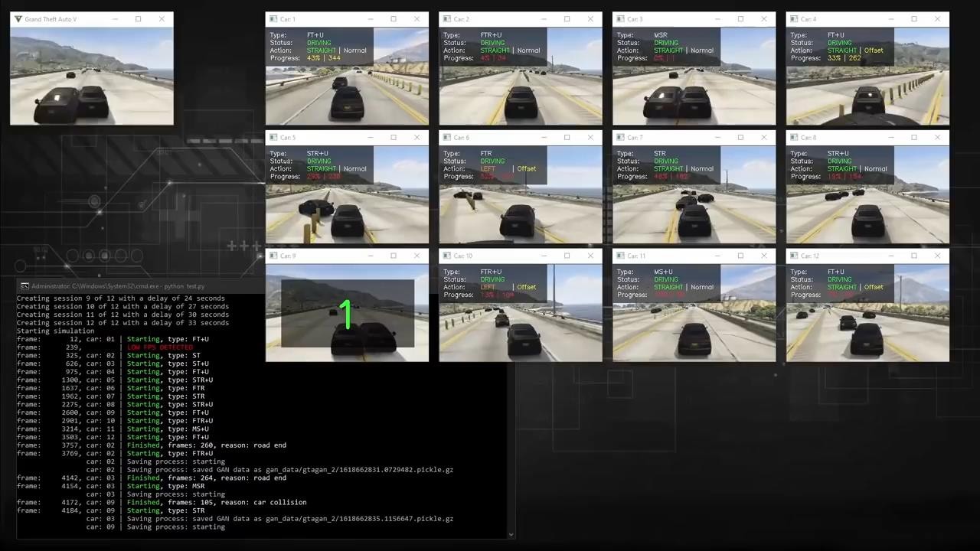Click the Car: 9 window title icon
The height and width of the screenshot is (551, 980).
273,256
